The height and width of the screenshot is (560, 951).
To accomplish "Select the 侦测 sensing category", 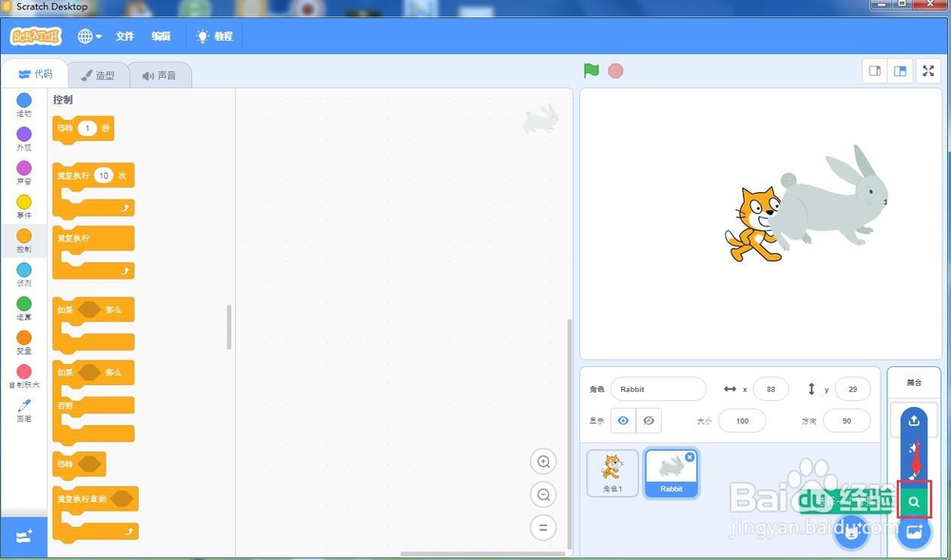I will 24,275.
